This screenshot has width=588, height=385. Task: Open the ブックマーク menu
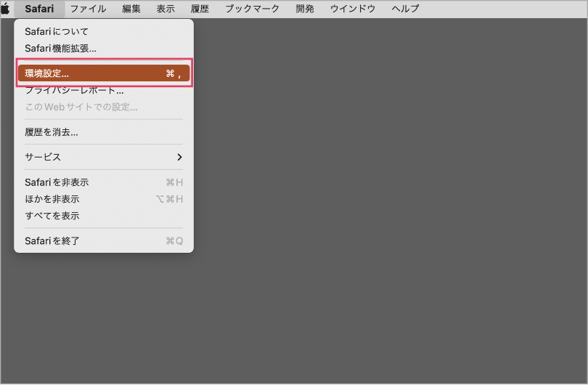252,9
